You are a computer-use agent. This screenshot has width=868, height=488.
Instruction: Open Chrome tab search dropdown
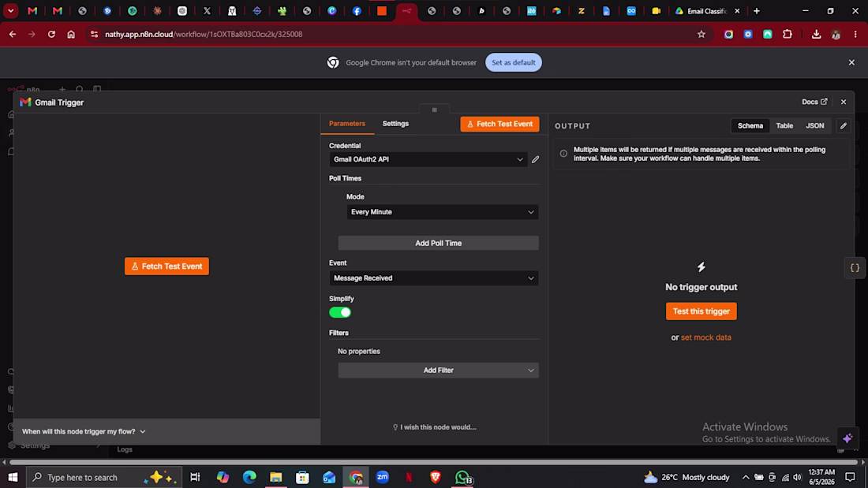coord(10,11)
